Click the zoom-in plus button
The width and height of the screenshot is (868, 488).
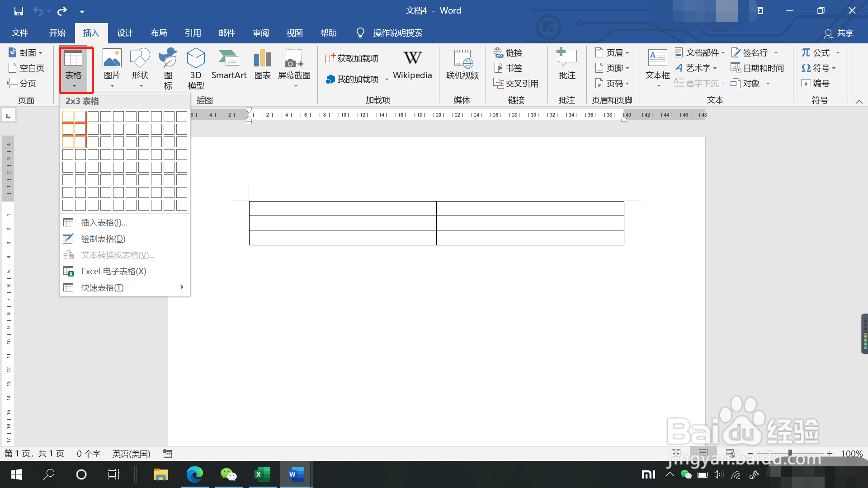830,453
